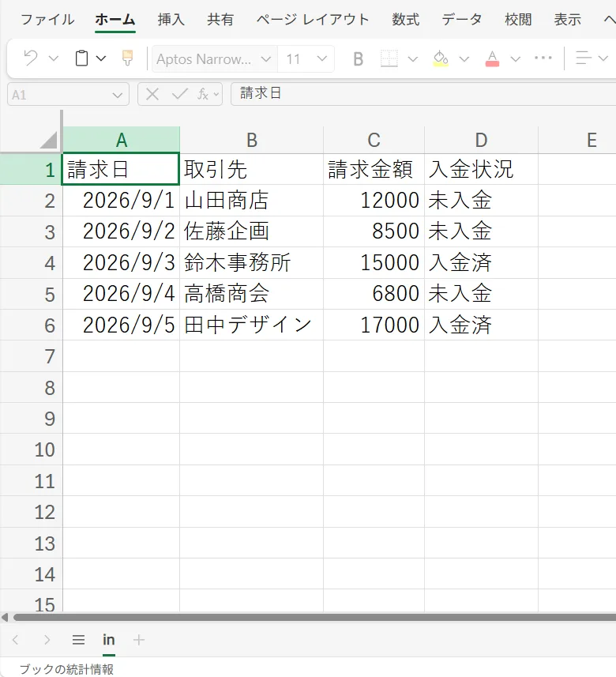Click the amount cell 17000
The width and height of the screenshot is (616, 677).
[x=374, y=325]
